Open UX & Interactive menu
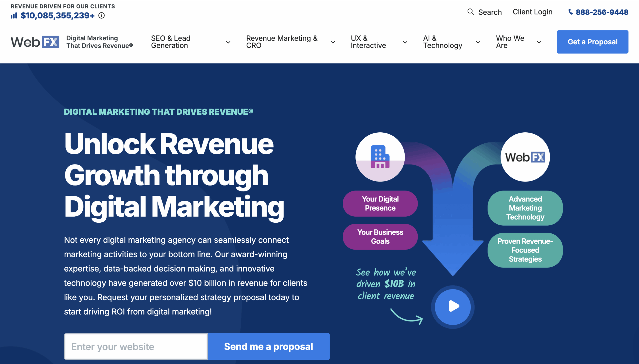 coord(368,42)
